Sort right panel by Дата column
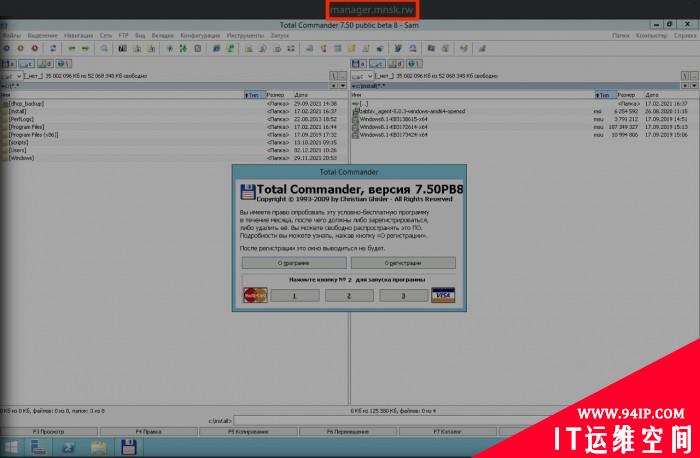 click(x=671, y=95)
